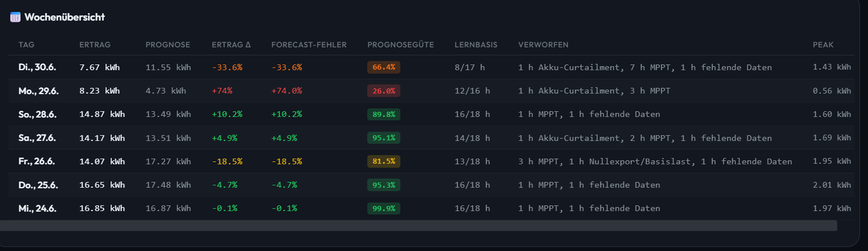868x251 pixels.
Task: Click the Verworfen text containing 3 h MPPT, 1 h Nullexport/Basislast
Action: (655, 161)
